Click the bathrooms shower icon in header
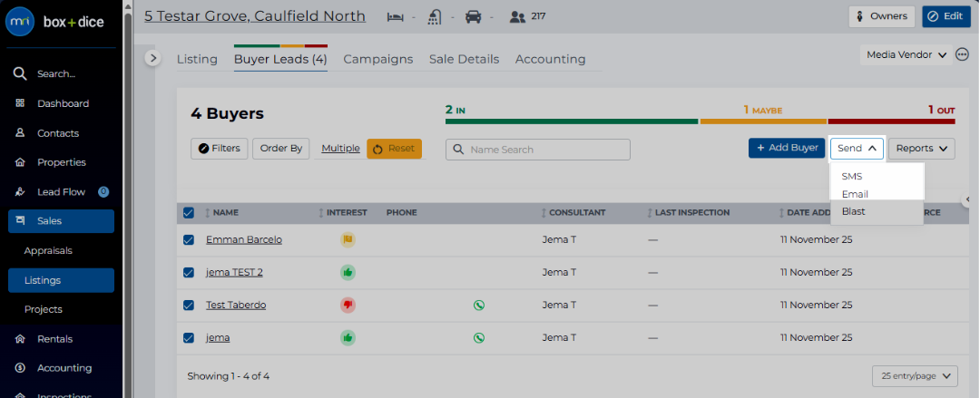This screenshot has width=980, height=398. 435,17
